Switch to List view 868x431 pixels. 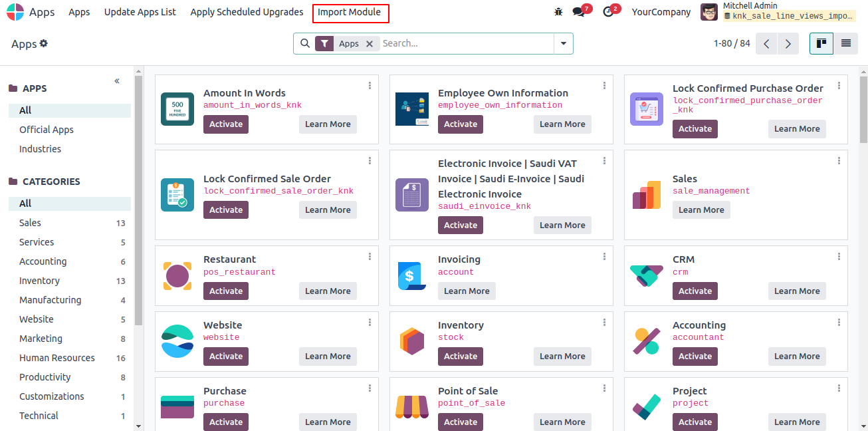click(846, 43)
